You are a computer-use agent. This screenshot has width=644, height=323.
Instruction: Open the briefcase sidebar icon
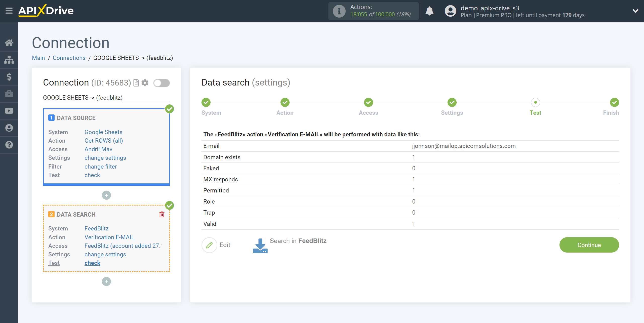[x=9, y=94]
